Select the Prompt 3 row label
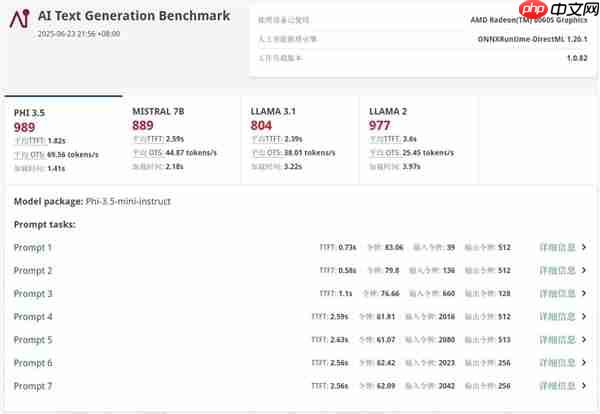This screenshot has width=600, height=414. click(x=33, y=294)
